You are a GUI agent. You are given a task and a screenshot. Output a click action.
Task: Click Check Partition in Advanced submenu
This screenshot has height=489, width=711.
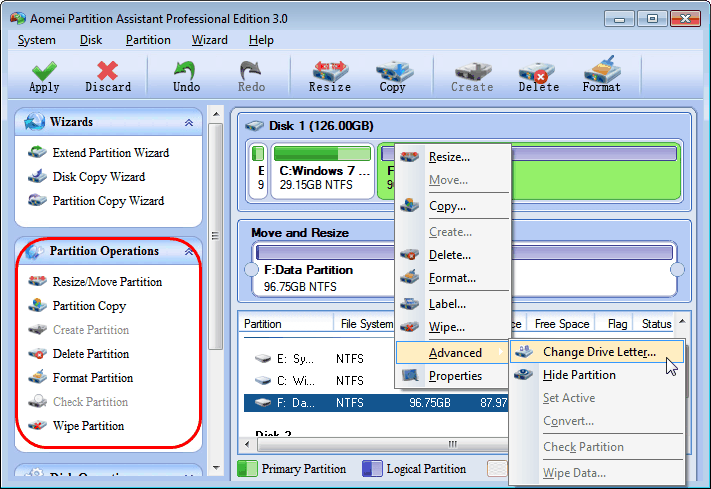pos(597,447)
